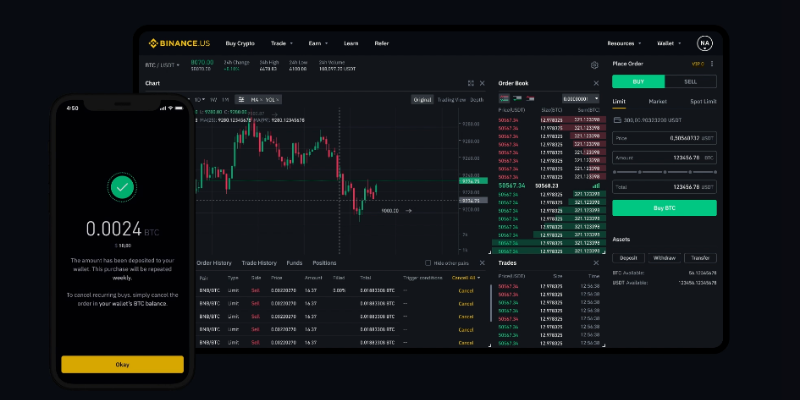The image size is (800, 400).
Task: Expand the Wallet menu
Action: point(669,43)
